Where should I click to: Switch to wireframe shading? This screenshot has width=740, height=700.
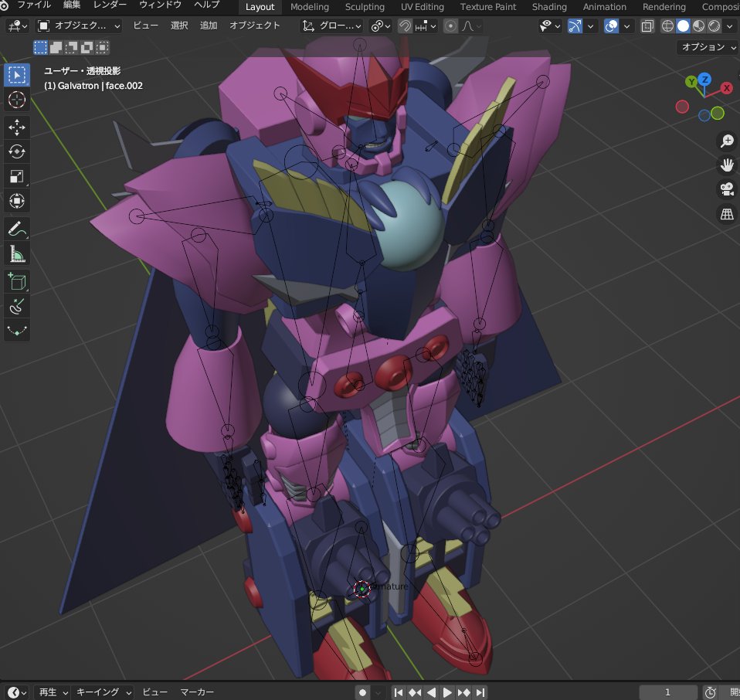(667, 26)
